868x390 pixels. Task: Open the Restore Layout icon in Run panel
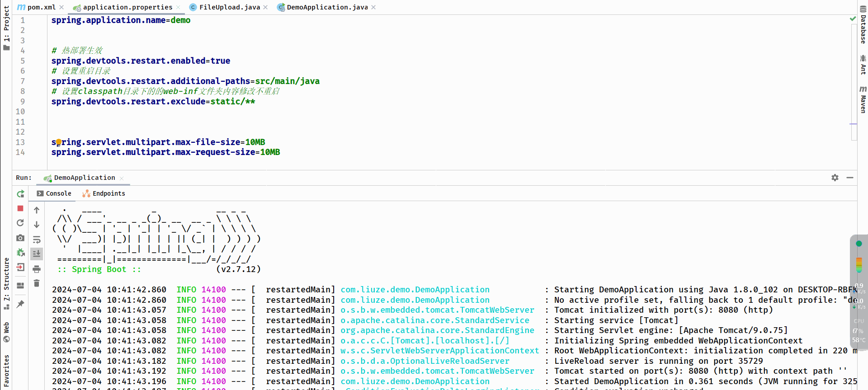pyautogui.click(x=20, y=286)
